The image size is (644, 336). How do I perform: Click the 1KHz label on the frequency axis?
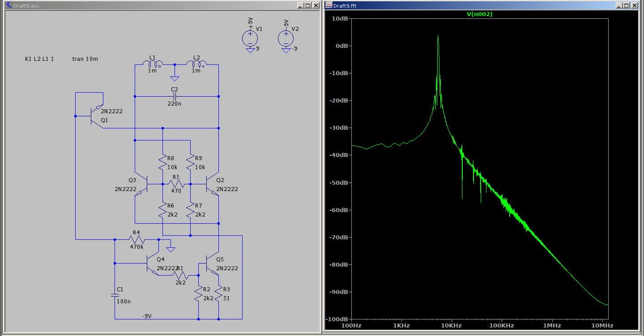tap(401, 326)
